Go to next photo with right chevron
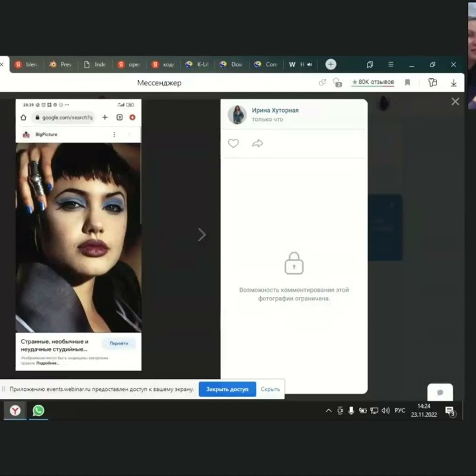The width and height of the screenshot is (476, 476). [202, 235]
